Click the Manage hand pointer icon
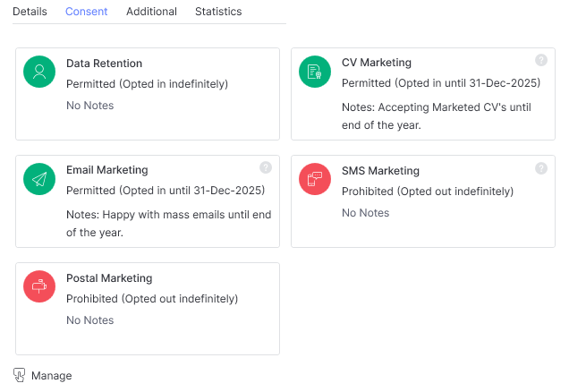569x392 pixels. click(19, 375)
